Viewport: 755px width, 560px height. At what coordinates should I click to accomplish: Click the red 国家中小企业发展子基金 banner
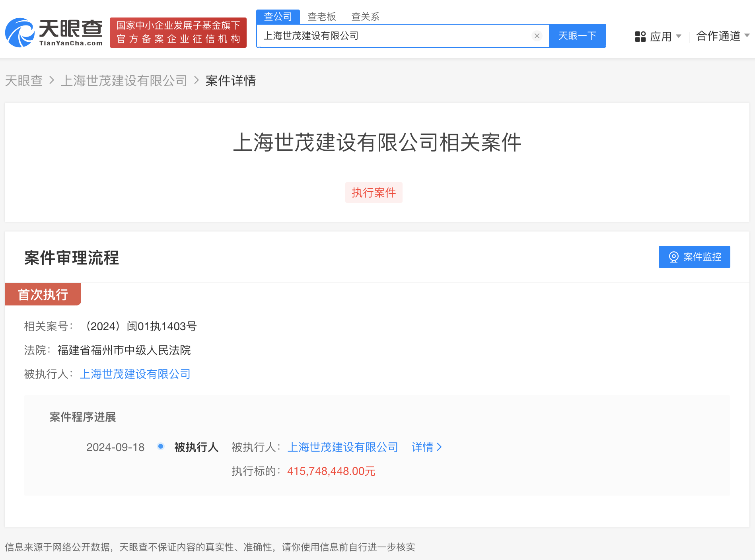pos(178,32)
